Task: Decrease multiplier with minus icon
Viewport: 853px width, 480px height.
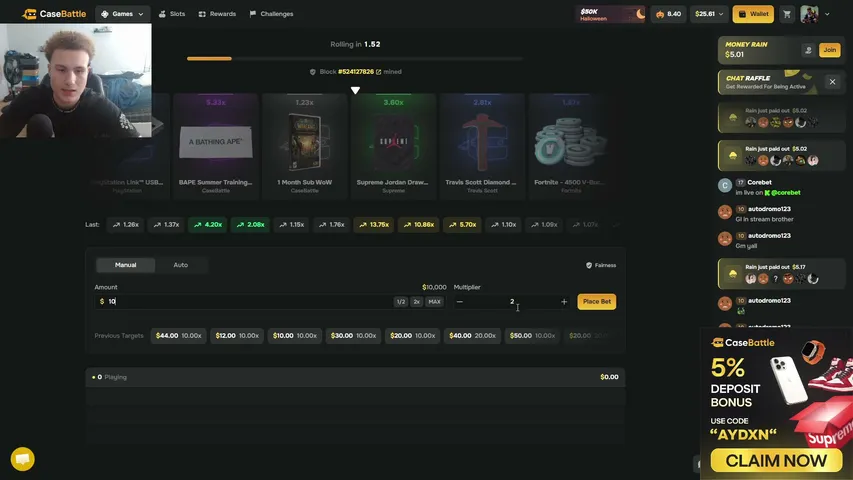Action: (x=460, y=301)
